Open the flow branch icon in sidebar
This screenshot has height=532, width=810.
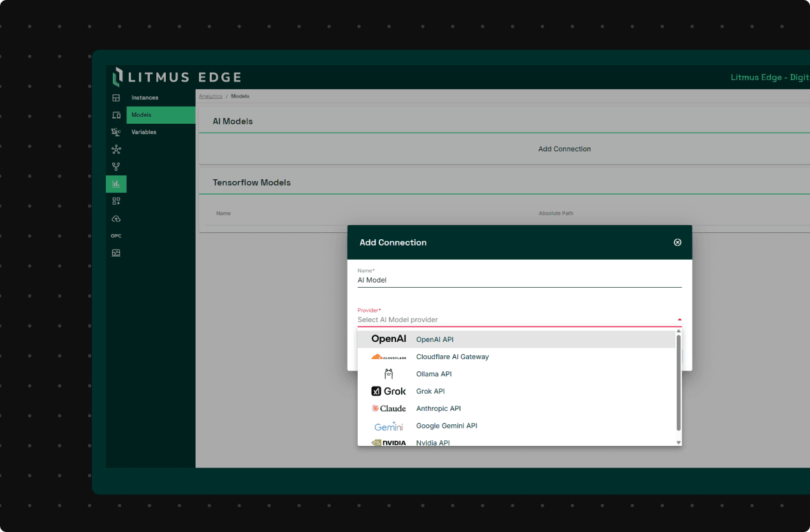[116, 166]
